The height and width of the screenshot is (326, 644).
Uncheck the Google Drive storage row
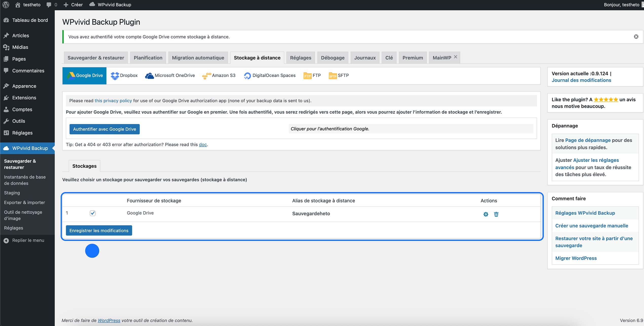93,213
